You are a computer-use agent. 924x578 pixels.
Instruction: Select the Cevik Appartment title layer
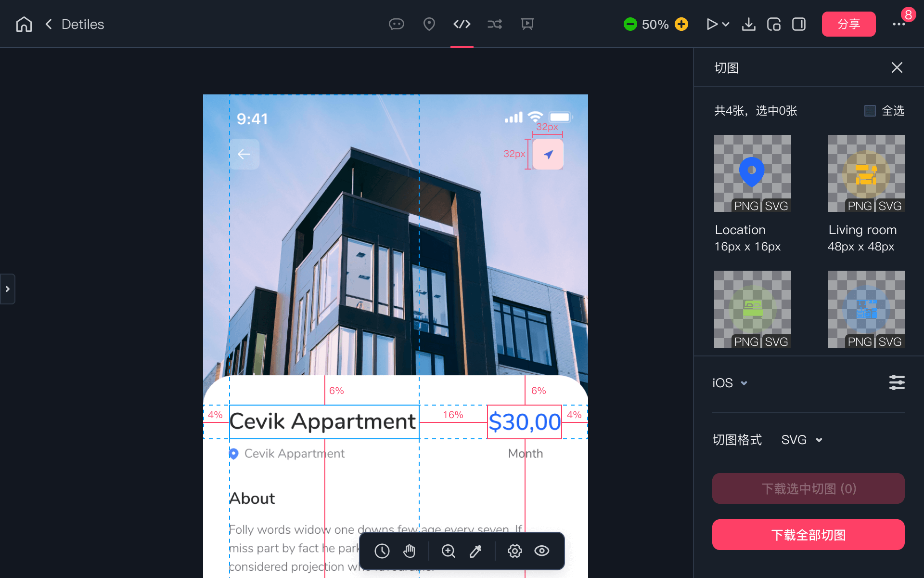324,421
